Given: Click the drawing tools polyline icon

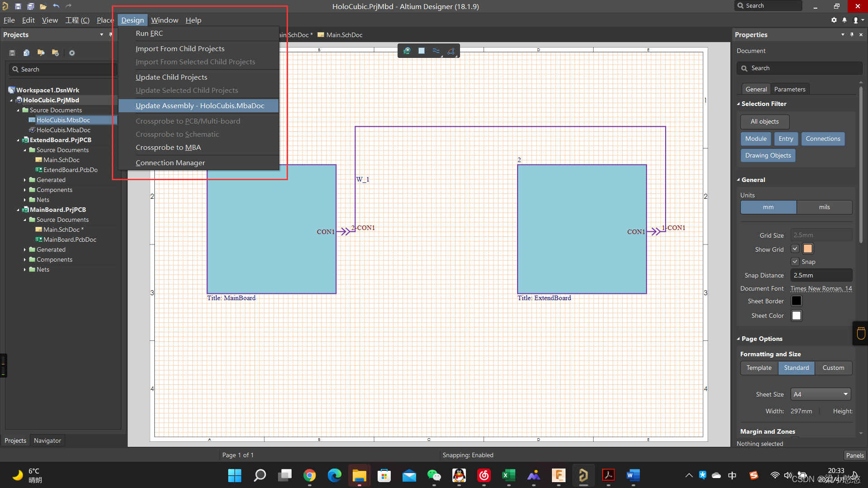Looking at the screenshot, I should click(x=451, y=51).
